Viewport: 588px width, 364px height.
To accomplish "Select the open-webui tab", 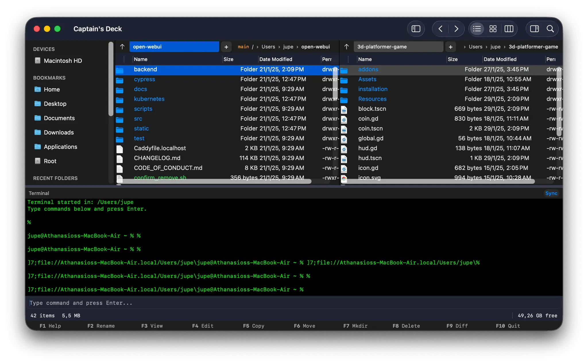I will tap(174, 47).
